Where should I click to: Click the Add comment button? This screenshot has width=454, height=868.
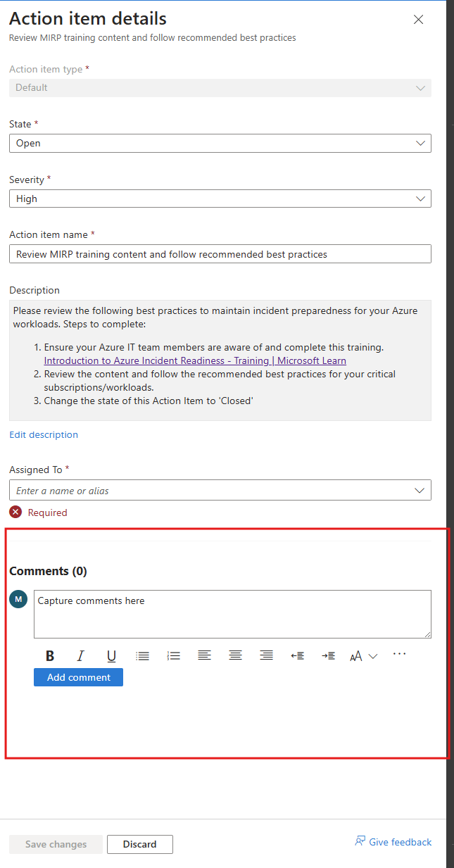point(78,677)
